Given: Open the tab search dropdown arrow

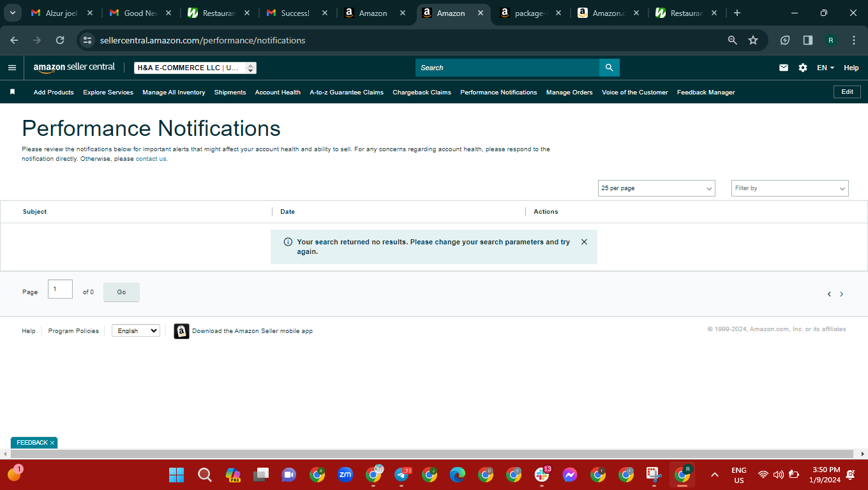Looking at the screenshot, I should click(12, 13).
